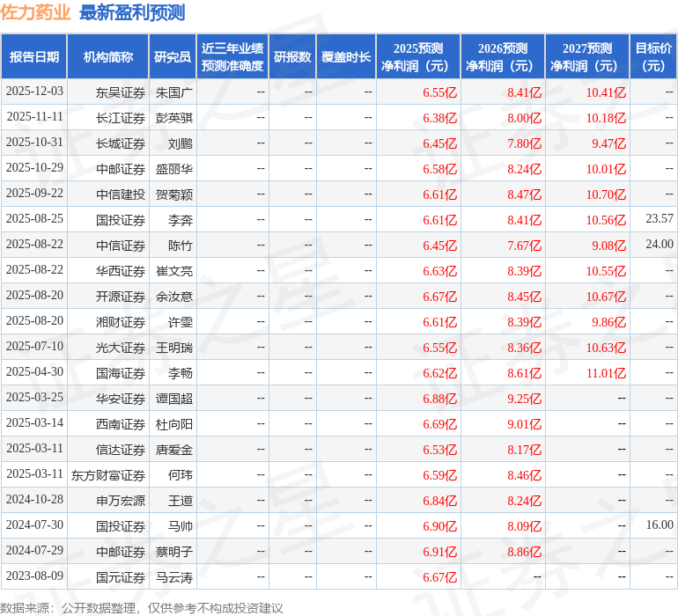678x616 pixels.
Task: Click the 11.01亿 2027 forecast value
Action: pyautogui.click(x=606, y=373)
